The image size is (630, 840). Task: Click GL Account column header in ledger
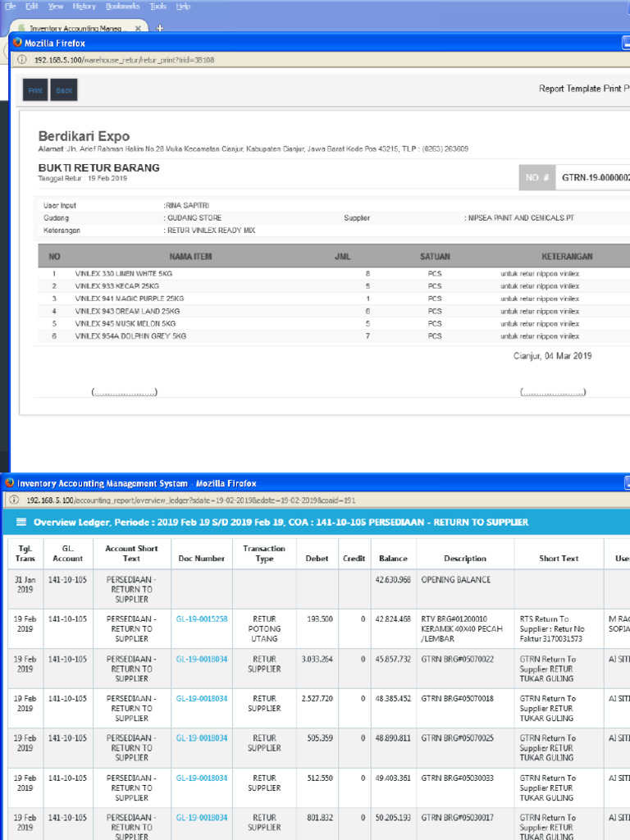[67, 554]
